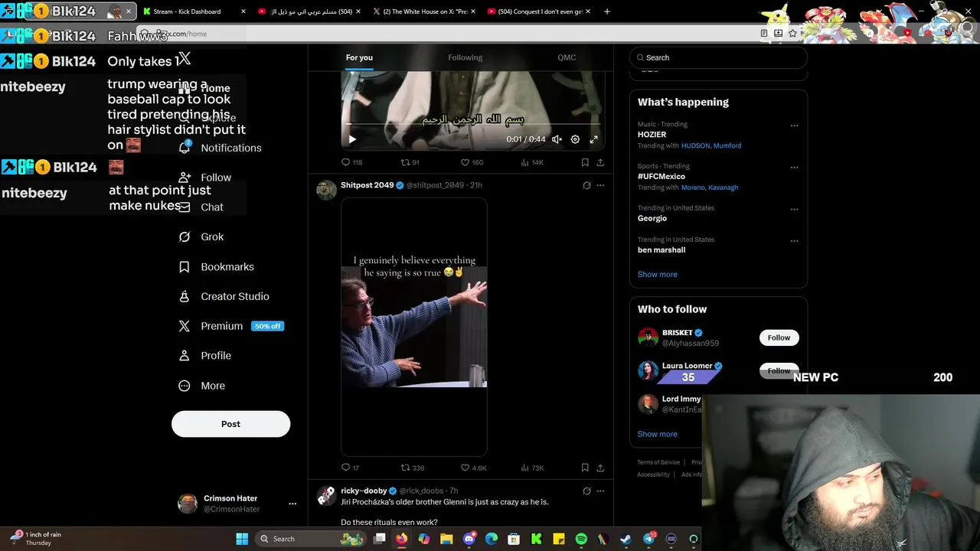This screenshot has width=980, height=551.
Task: Open more options for HOZIER trend
Action: pos(794,126)
